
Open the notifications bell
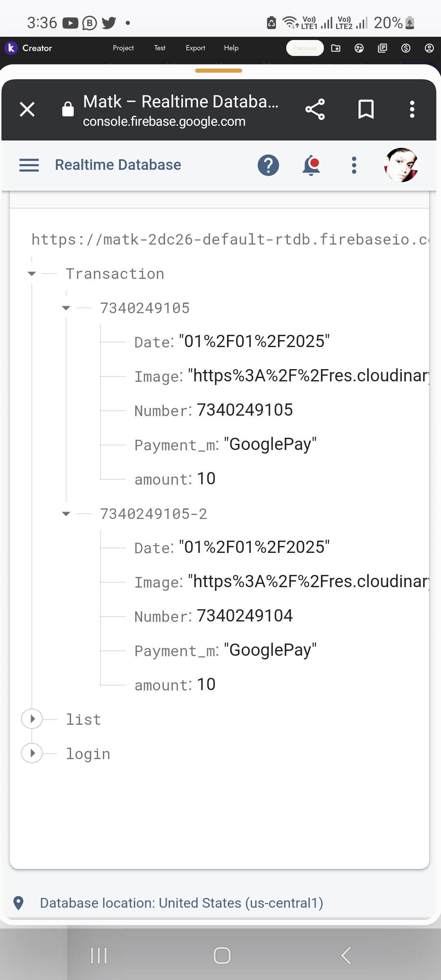[311, 165]
